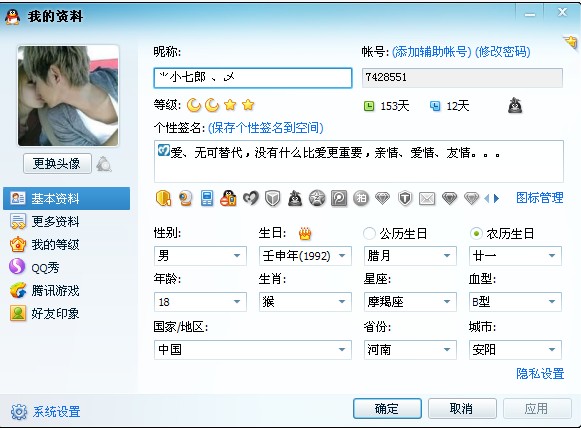Click the birthday crown icon
Viewport: 581px width, 430px height.
(x=305, y=234)
